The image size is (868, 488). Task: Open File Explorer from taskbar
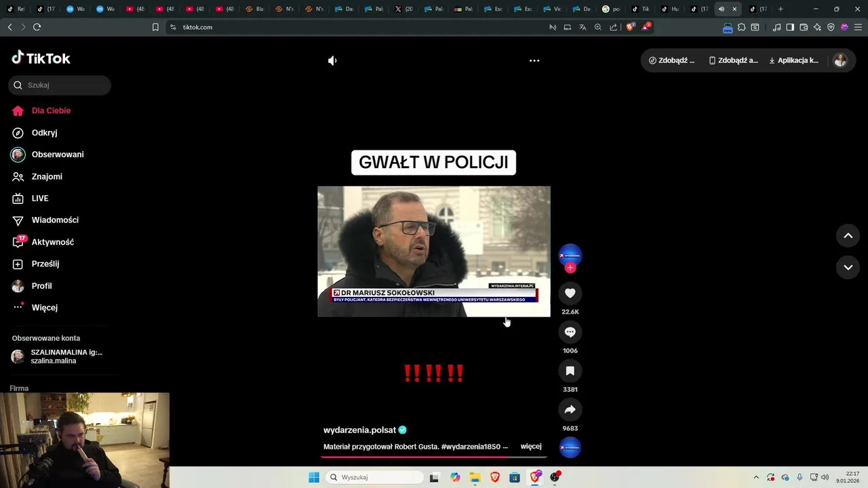[475, 477]
